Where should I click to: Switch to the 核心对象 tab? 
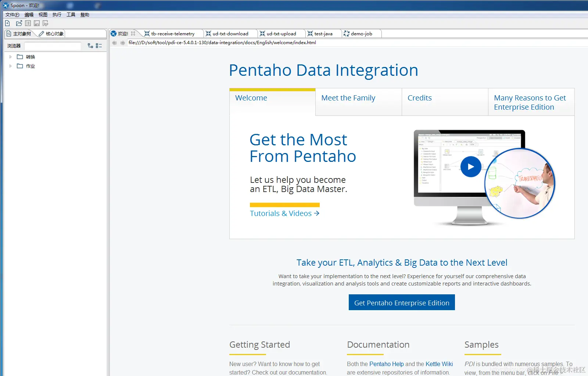click(x=51, y=33)
